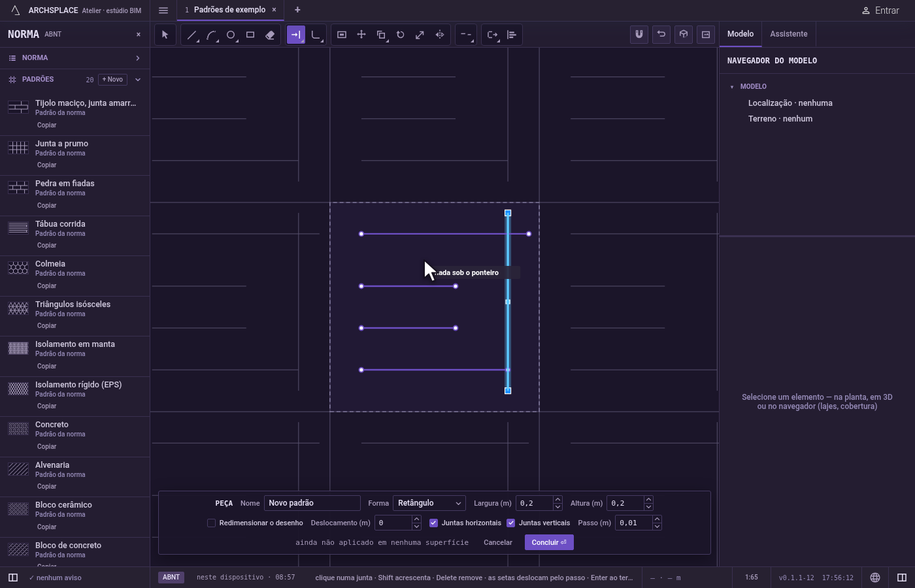Viewport: 915px width, 588px height.
Task: Switch to the Assistente tab
Action: coord(788,34)
